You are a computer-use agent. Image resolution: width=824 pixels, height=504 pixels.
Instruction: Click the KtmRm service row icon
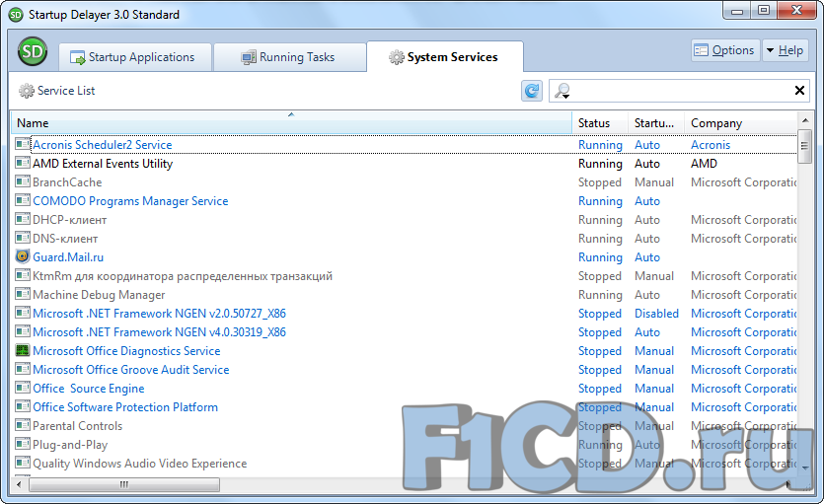click(23, 275)
